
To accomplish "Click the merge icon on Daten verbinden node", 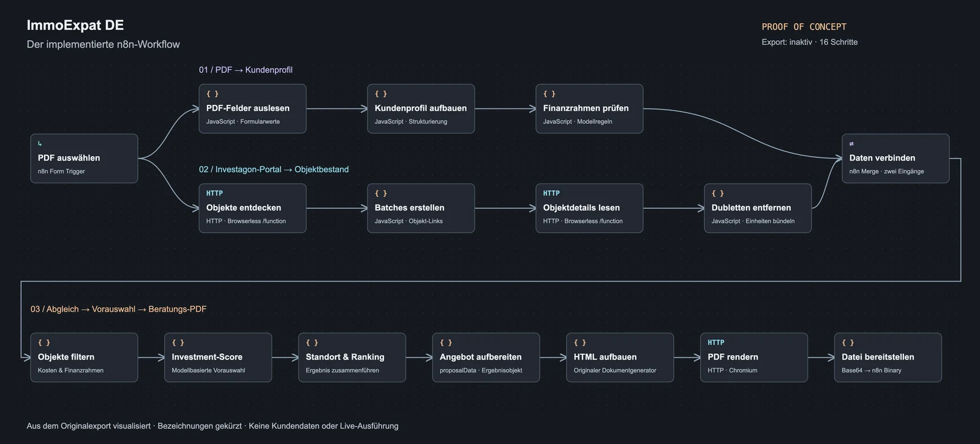I will tap(851, 144).
